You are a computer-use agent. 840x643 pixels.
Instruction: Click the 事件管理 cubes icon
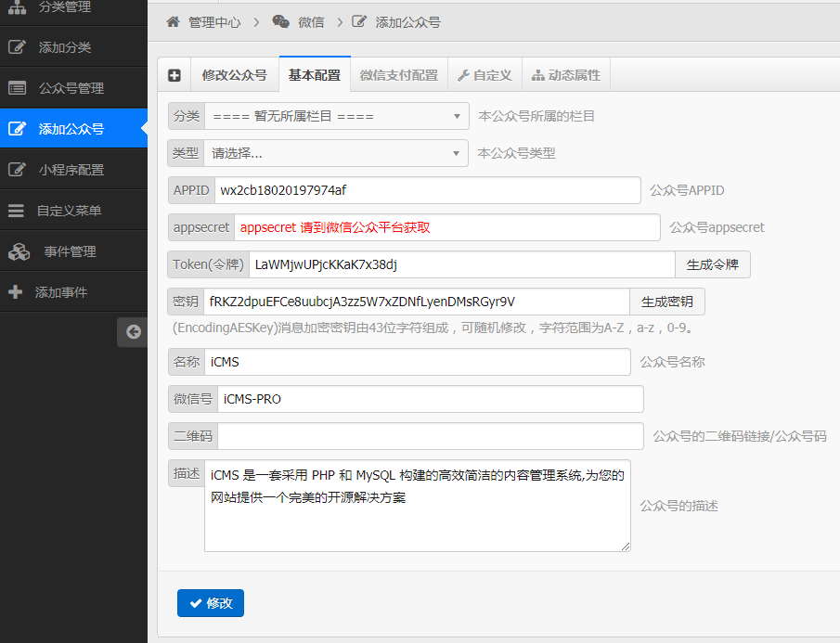pos(19,251)
